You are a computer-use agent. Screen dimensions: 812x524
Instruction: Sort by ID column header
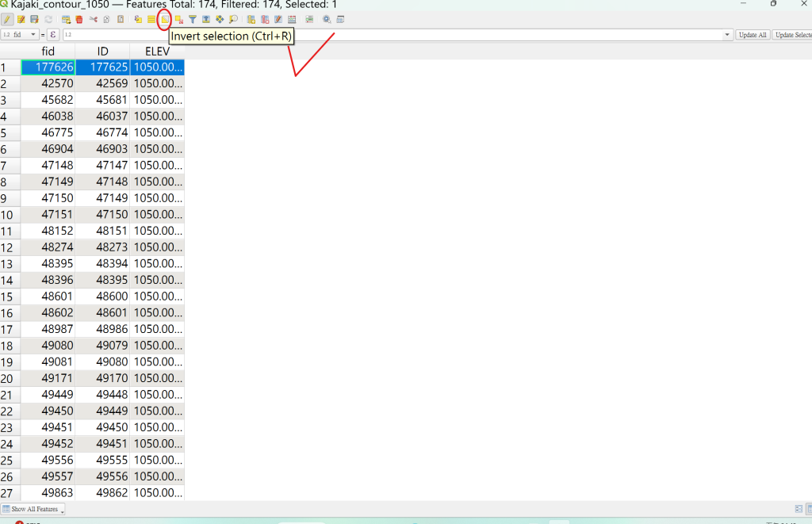(x=102, y=52)
